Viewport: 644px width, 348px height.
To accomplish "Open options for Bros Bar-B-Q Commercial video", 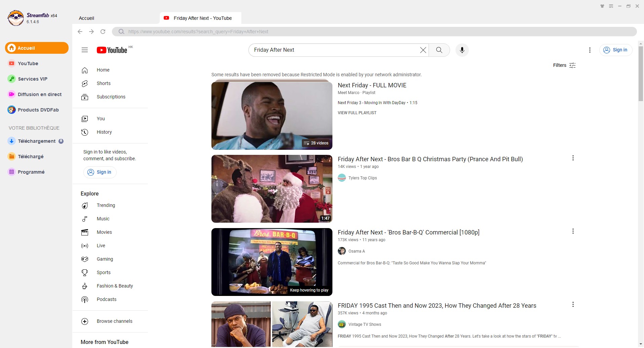I will coord(573,231).
